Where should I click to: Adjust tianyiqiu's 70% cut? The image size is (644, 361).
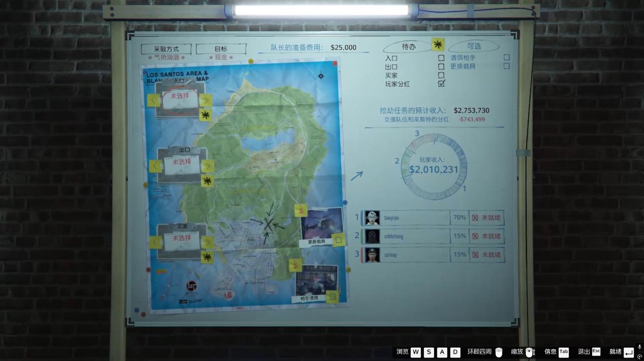459,218
